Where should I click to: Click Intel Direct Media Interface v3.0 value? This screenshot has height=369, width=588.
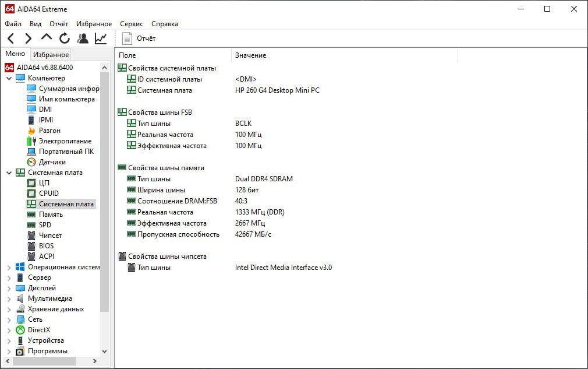point(284,268)
